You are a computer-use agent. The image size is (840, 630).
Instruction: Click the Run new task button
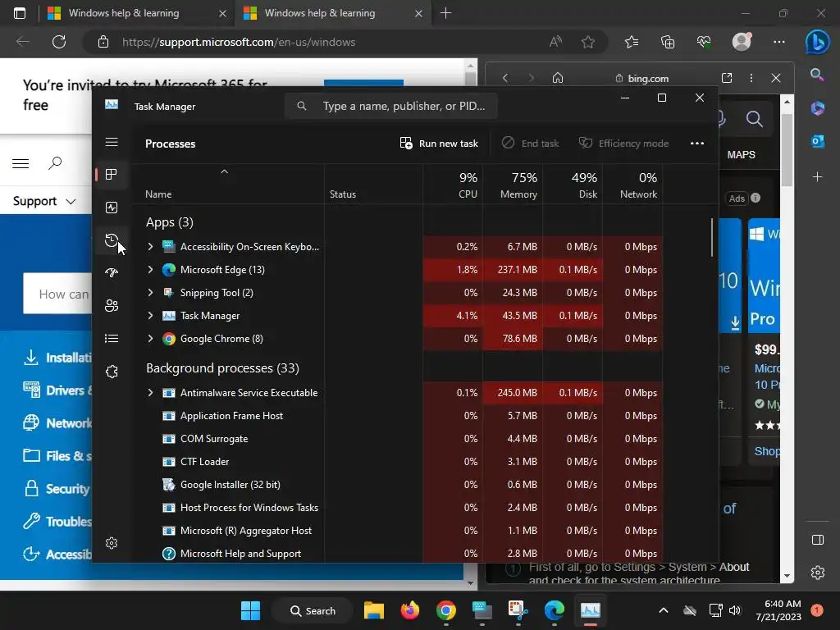(x=439, y=143)
